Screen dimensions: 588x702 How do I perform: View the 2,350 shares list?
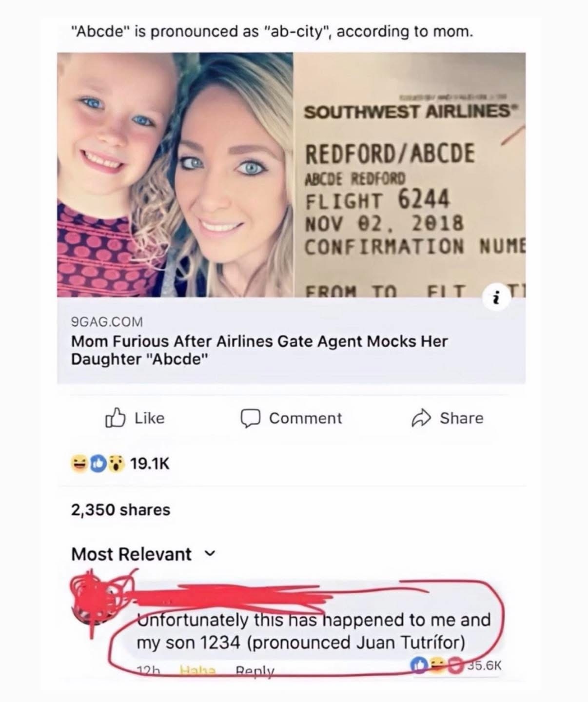[x=120, y=510]
